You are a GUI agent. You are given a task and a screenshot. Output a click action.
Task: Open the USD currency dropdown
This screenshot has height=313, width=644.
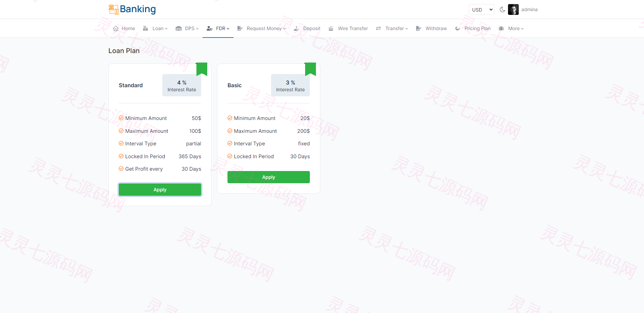tap(481, 9)
